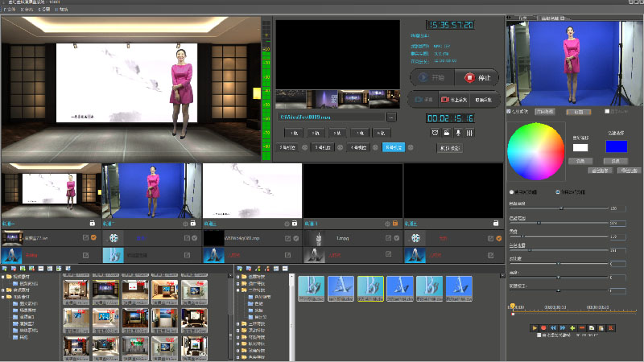Open the first menu in the top menu bar
Screen dimensions: 644x362
pos(10,9)
